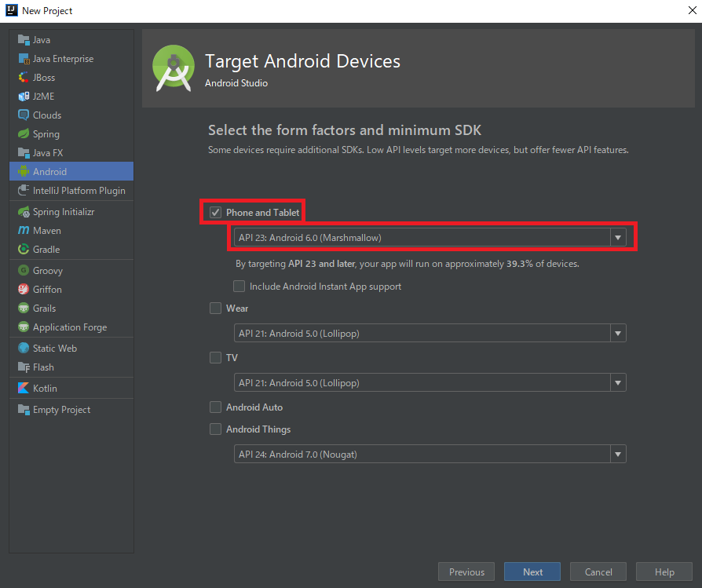The image size is (702, 588).
Task: Enable the Android Auto checkbox
Action: pos(215,407)
